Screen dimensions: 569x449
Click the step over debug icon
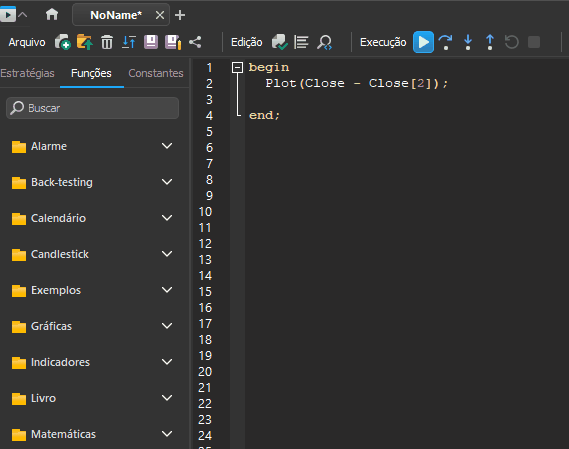(446, 42)
